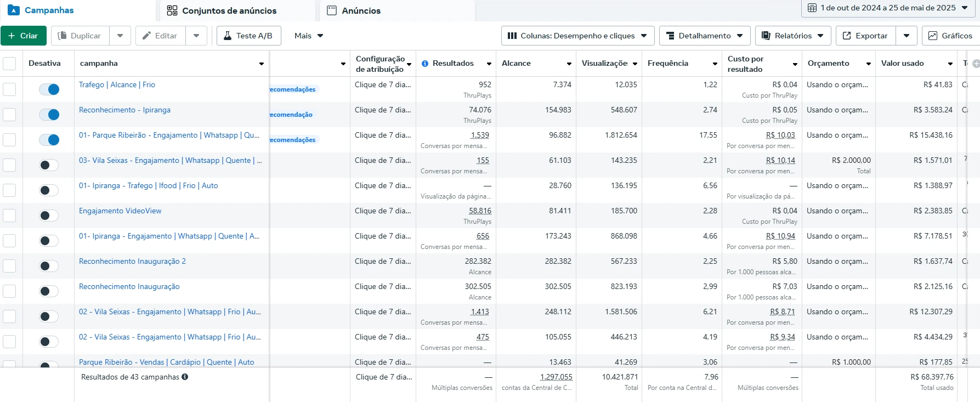Screen dimensions: 980x402
Task: Click the Conjuntos de anúncios grid icon
Action: click(172, 10)
